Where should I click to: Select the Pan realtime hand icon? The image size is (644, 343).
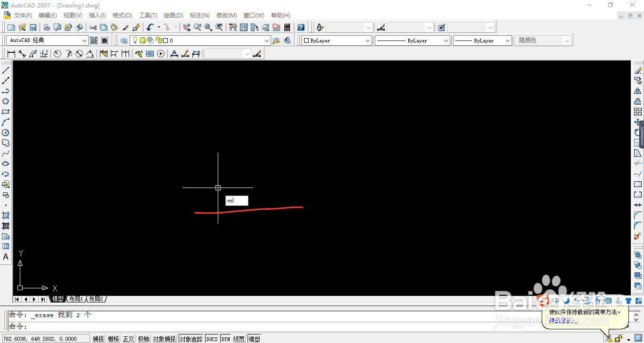187,27
